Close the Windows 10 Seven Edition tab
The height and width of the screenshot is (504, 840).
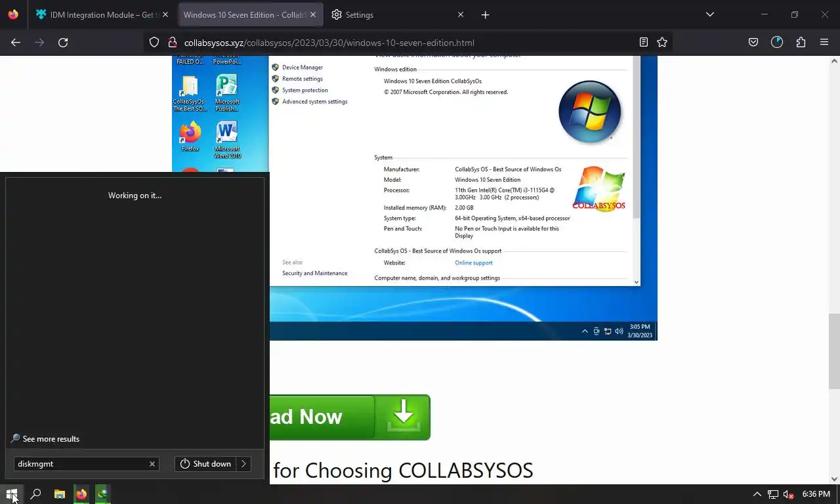[313, 14]
